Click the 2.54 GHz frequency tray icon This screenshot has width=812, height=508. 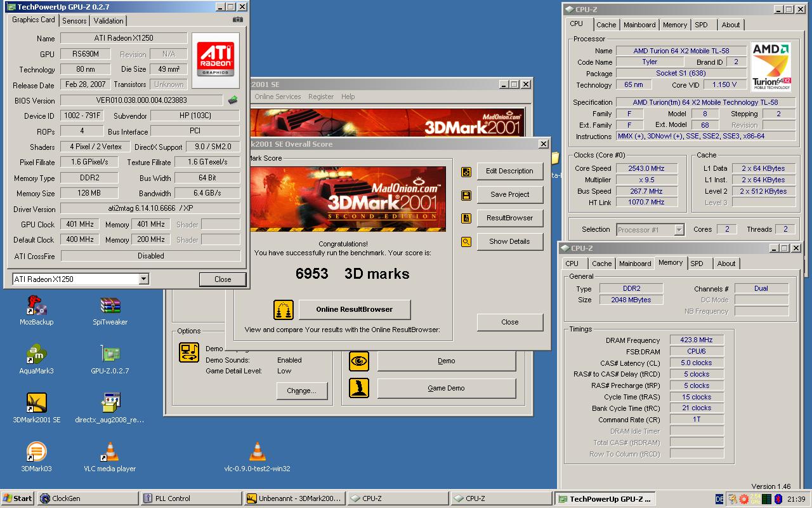coord(755,499)
